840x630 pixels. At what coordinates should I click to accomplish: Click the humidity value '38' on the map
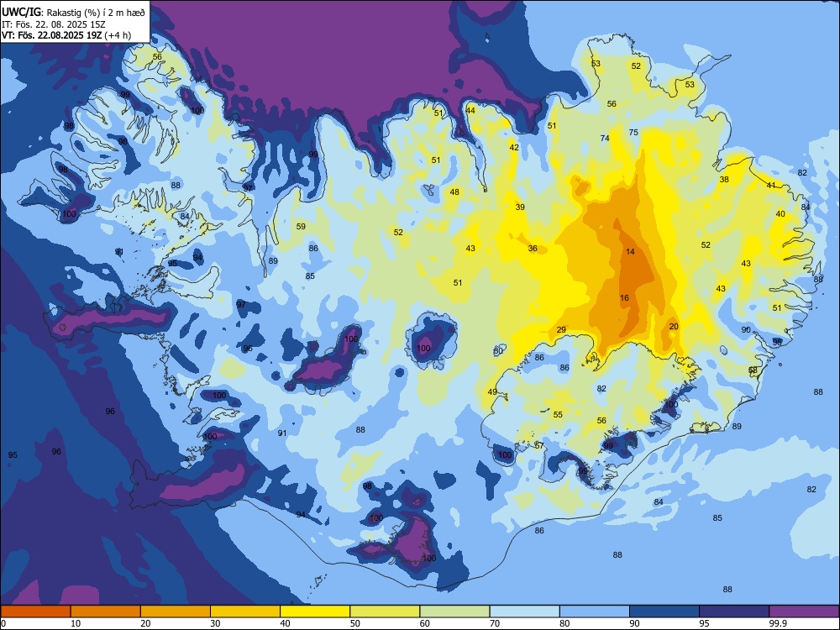point(724,180)
